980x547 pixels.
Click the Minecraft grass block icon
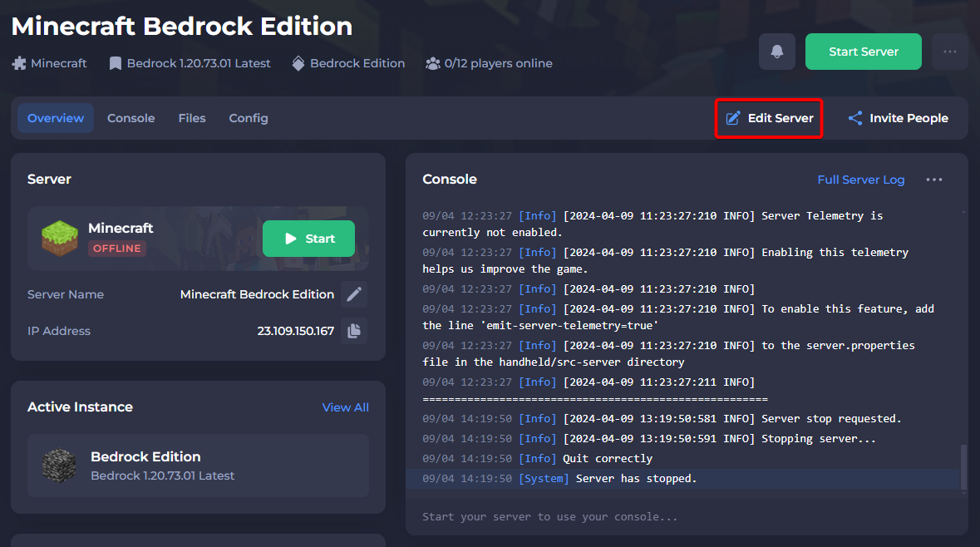pos(60,239)
